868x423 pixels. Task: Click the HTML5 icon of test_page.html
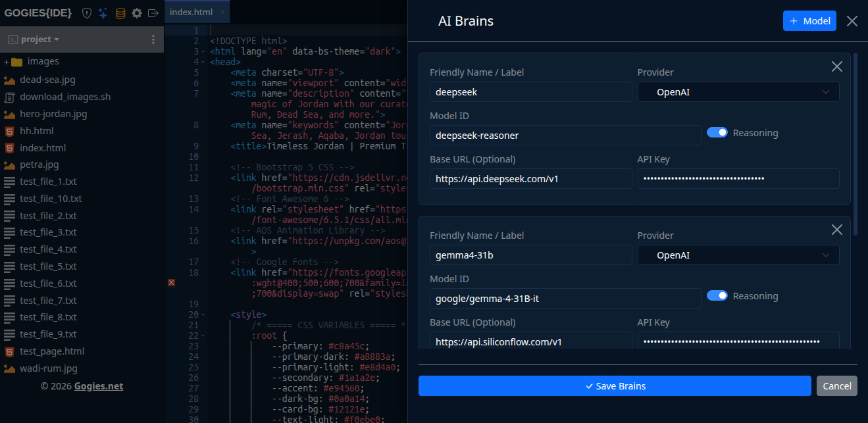10,351
